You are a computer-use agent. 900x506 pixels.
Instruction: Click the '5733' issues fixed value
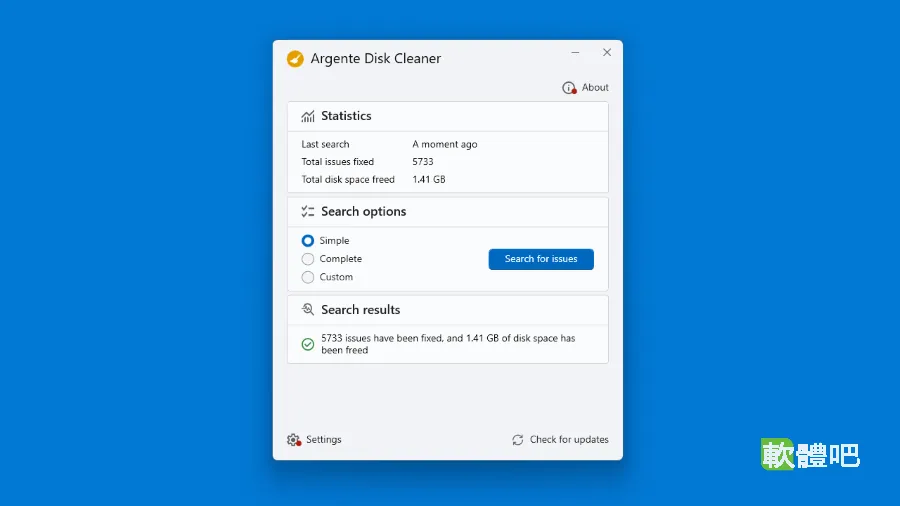(422, 162)
